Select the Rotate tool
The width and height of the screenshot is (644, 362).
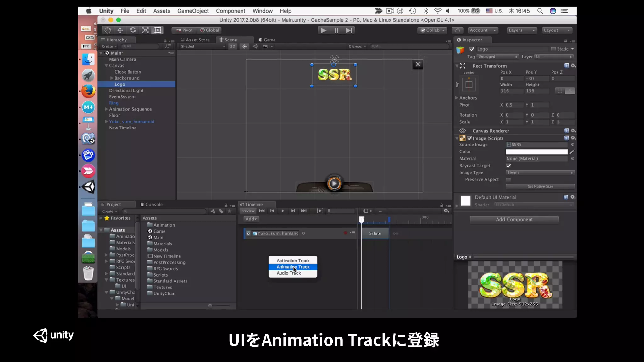133,30
